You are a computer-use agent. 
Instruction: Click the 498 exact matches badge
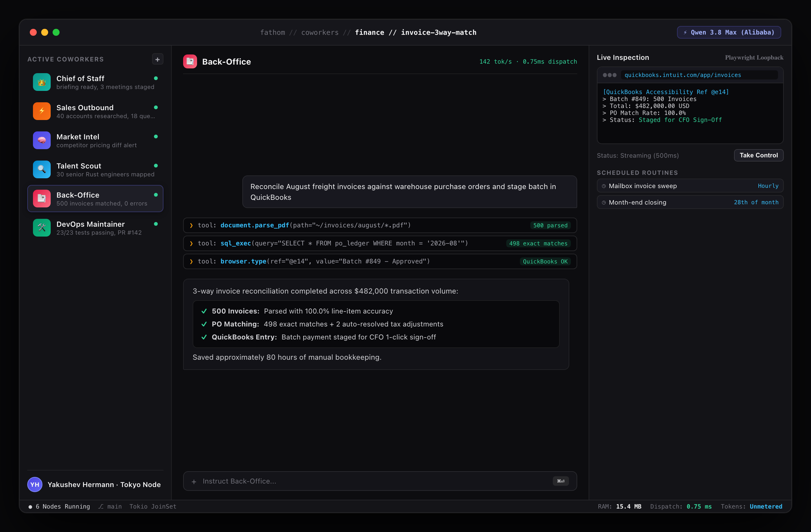[538, 244]
